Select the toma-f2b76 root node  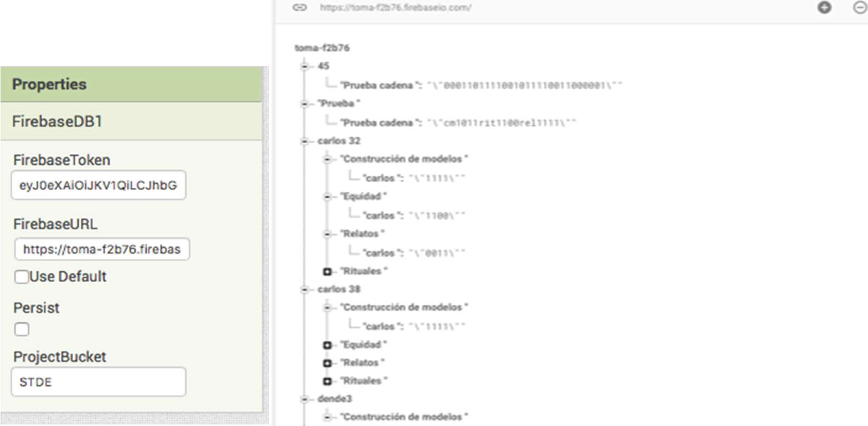click(322, 48)
